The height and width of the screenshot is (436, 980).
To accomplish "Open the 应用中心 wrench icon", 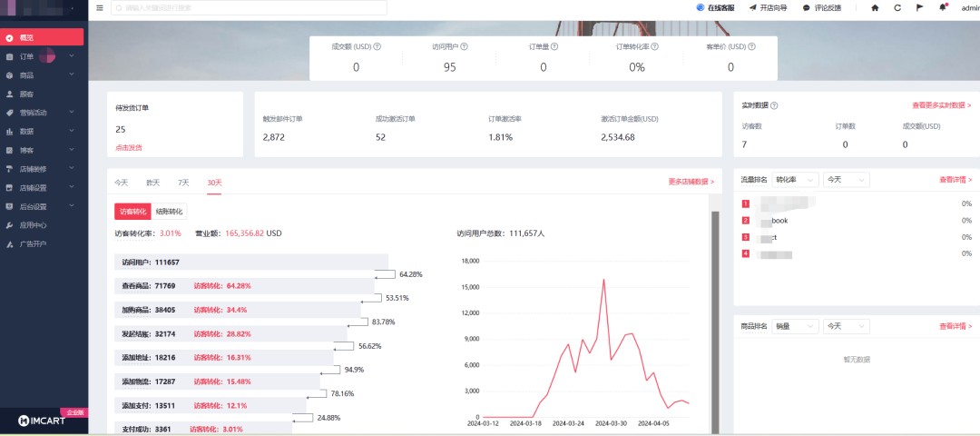I will (9, 225).
